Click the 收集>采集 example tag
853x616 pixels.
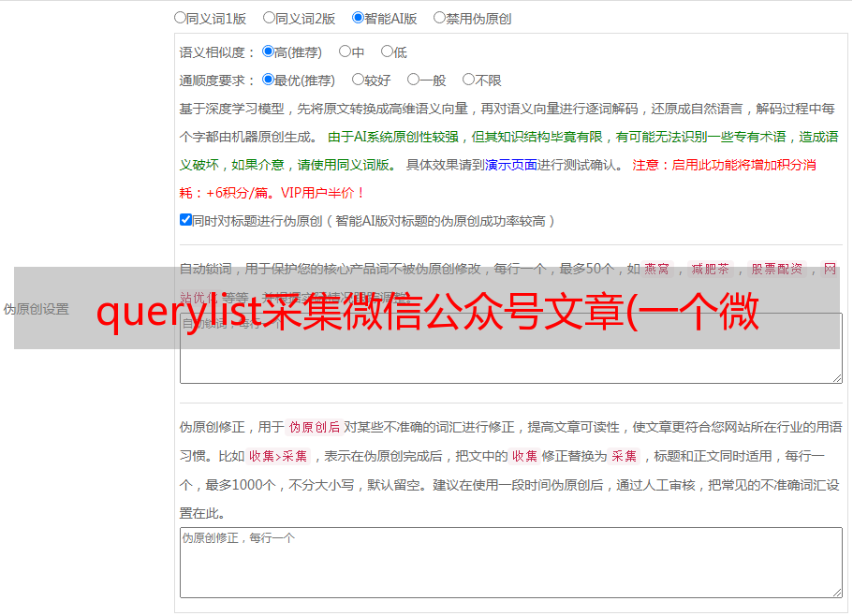(x=278, y=456)
